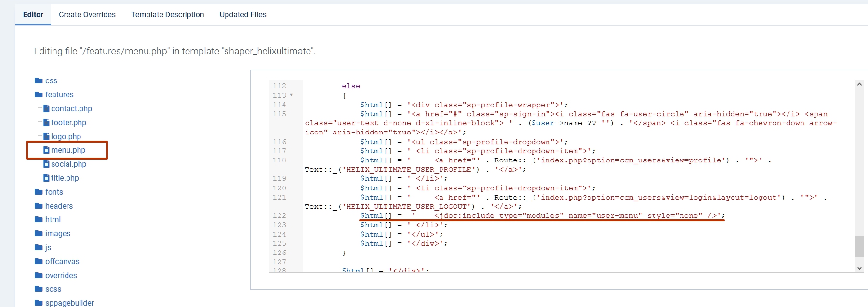Click the contact.php file icon

click(47, 108)
